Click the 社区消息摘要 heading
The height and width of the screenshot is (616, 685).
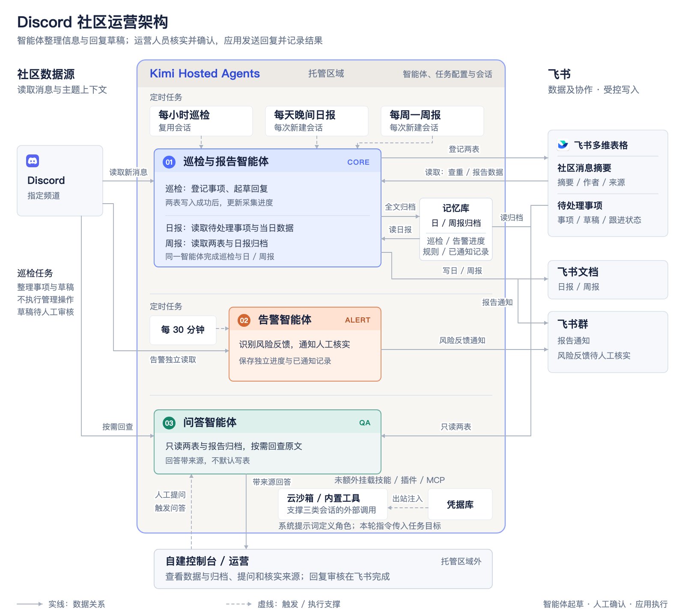point(584,168)
